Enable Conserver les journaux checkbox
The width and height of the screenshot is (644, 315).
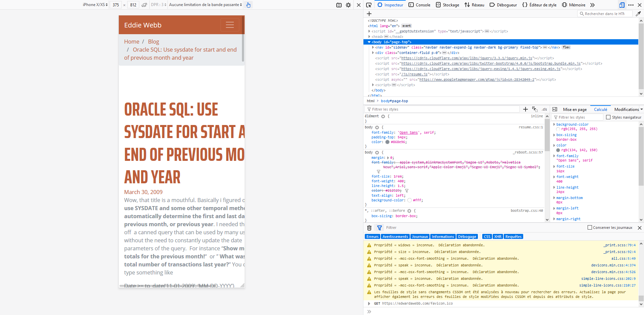coord(590,228)
